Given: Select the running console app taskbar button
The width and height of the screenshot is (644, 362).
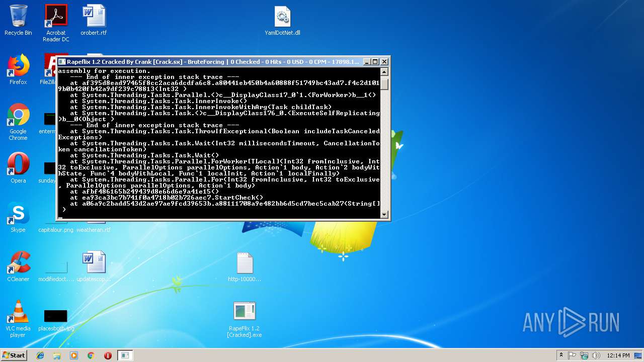Looking at the screenshot, I should (125, 355).
